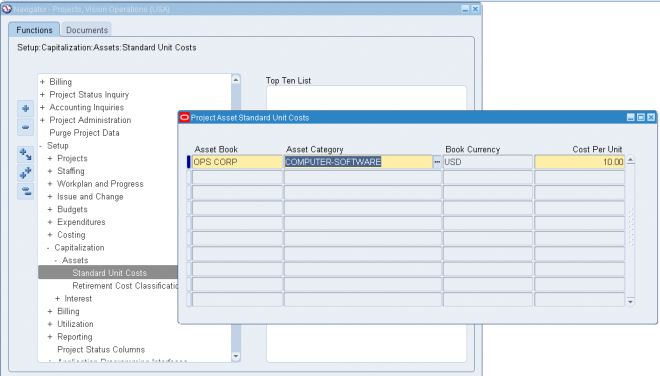Select Purge Project Data in the tree
This screenshot has height=376, width=660.
pos(84,133)
